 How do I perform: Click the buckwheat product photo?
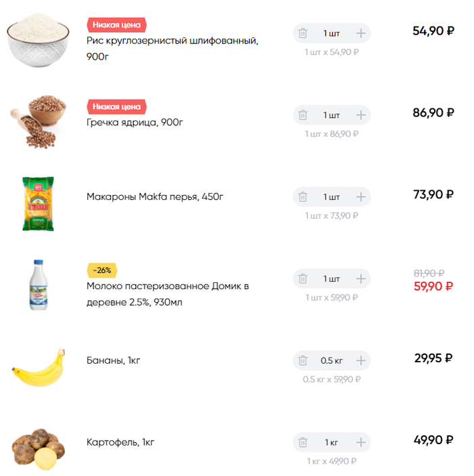tap(38, 121)
